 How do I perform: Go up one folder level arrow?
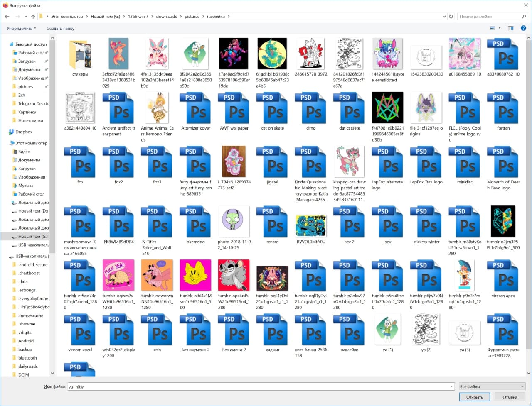pyautogui.click(x=33, y=17)
